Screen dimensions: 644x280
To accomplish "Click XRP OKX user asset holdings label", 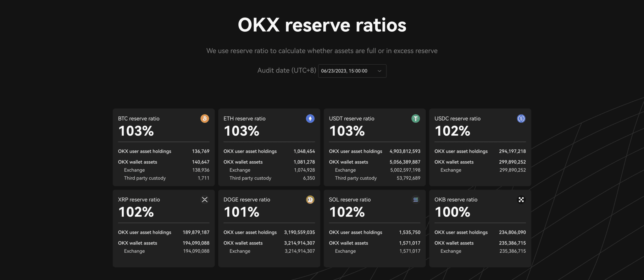I will pos(145,232).
